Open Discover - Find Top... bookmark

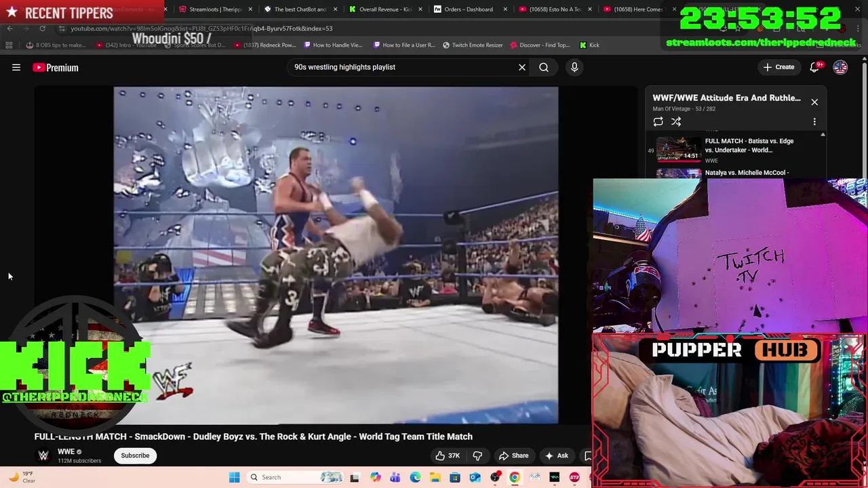[x=540, y=45]
